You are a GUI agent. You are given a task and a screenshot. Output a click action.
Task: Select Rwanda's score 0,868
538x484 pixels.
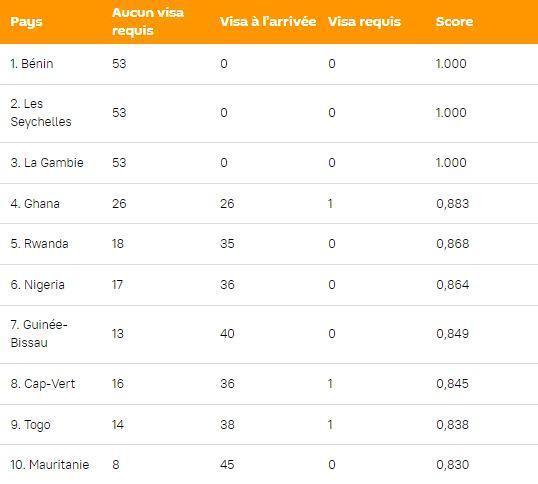tap(452, 244)
